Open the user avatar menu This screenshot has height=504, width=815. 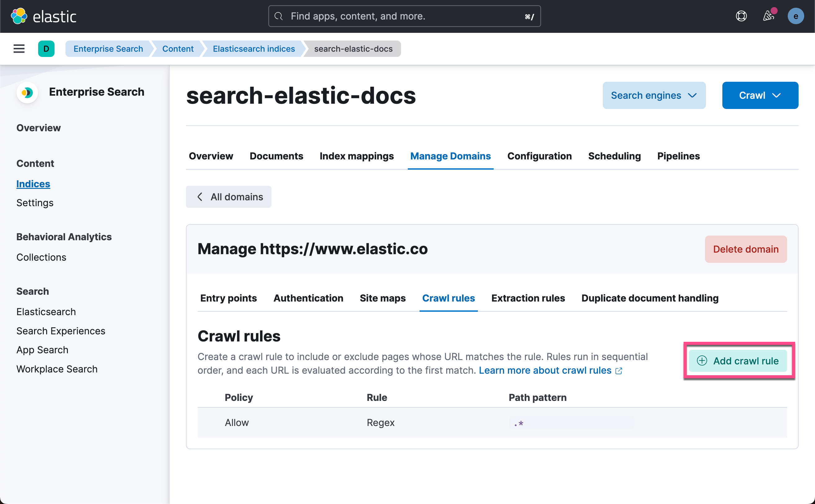click(x=795, y=16)
